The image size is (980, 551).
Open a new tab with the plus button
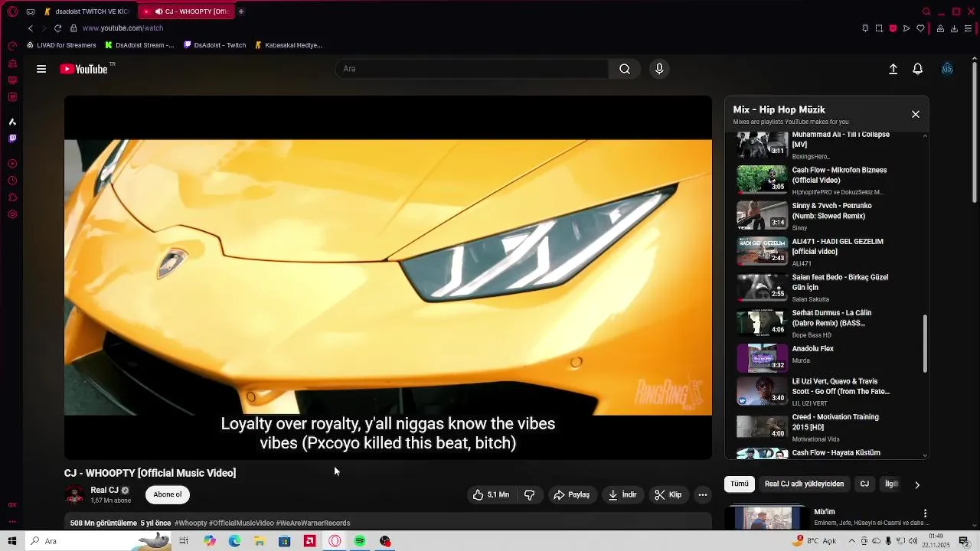pos(241,11)
